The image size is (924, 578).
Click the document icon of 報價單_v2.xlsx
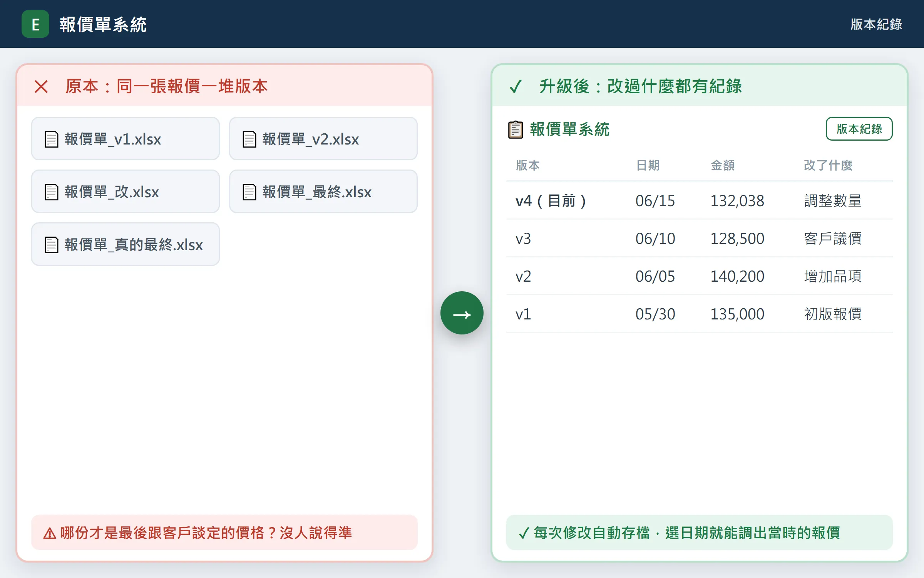(x=249, y=139)
